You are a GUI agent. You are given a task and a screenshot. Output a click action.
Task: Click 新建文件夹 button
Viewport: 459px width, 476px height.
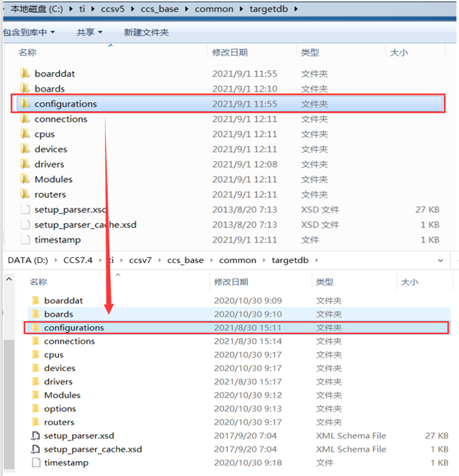pyautogui.click(x=146, y=32)
